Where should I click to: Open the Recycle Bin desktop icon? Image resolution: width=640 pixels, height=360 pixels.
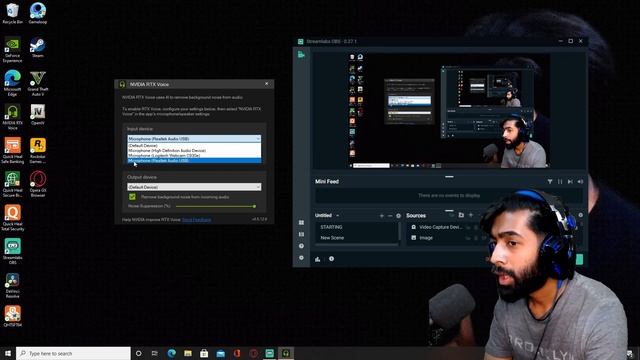click(x=12, y=13)
